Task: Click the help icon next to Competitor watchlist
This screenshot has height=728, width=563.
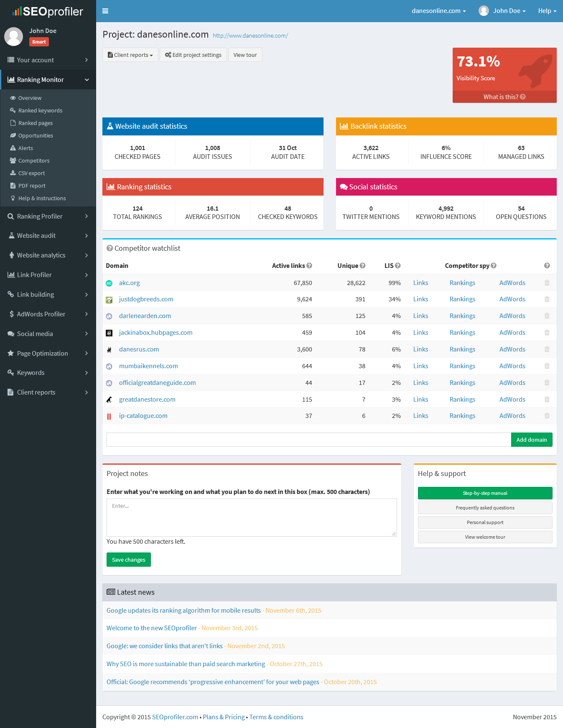Action: [x=110, y=248]
